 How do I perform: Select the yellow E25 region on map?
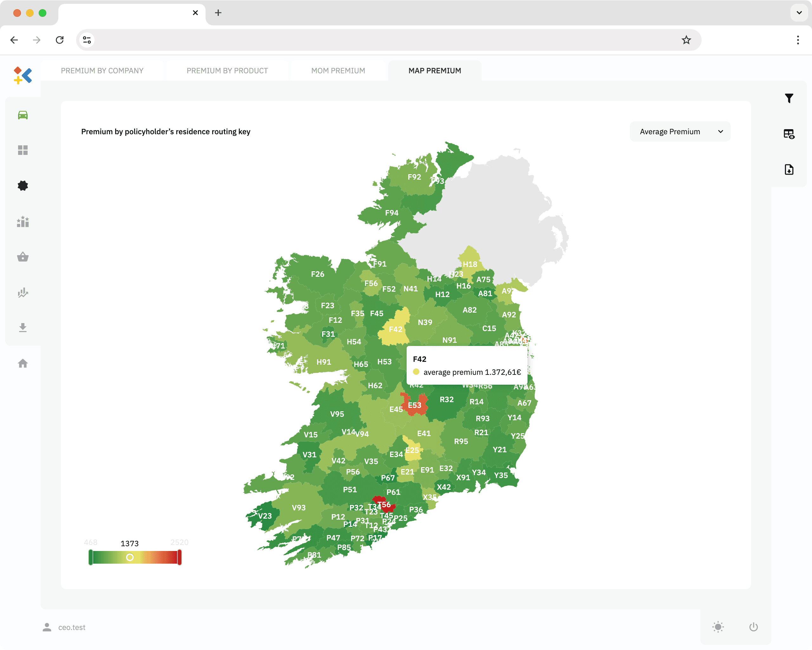pos(412,450)
